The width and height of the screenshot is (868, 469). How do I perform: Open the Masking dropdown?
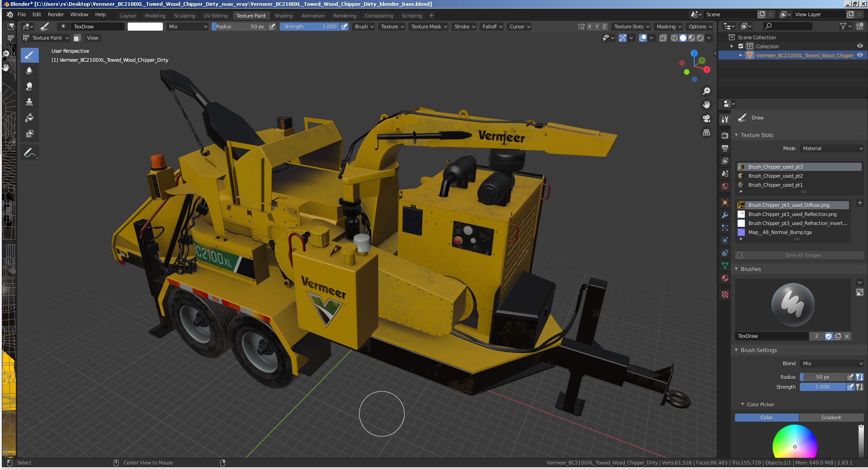[669, 27]
